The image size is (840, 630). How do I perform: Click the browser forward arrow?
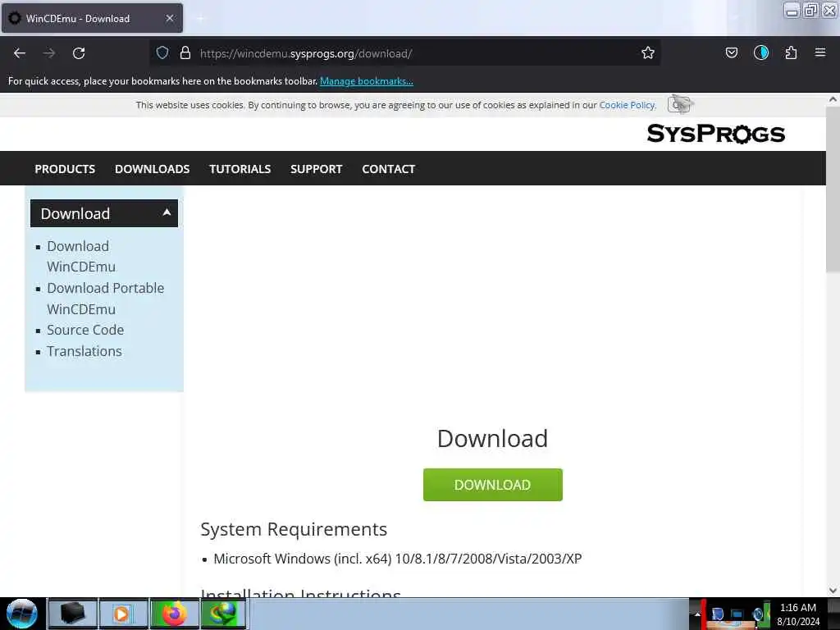pyautogui.click(x=49, y=53)
